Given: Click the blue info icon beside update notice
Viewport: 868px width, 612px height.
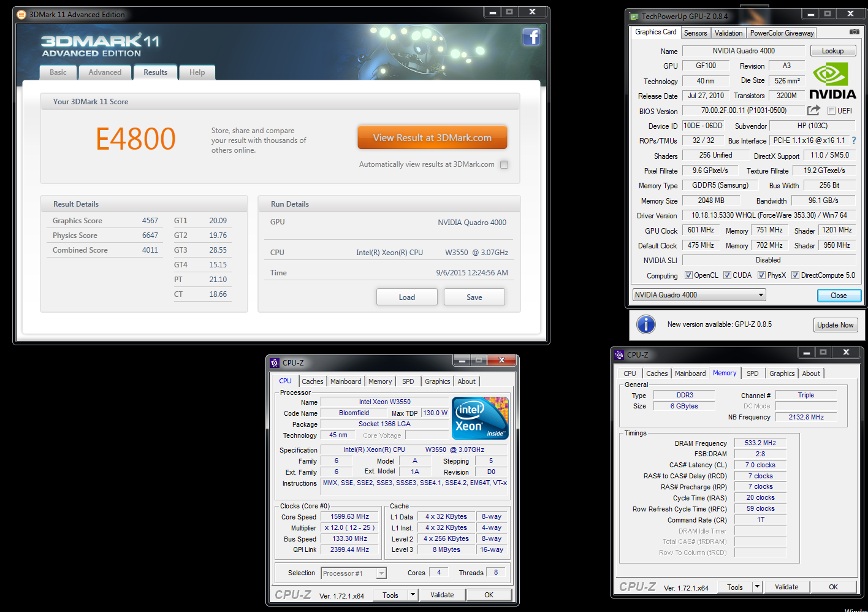Looking at the screenshot, I should [x=645, y=324].
